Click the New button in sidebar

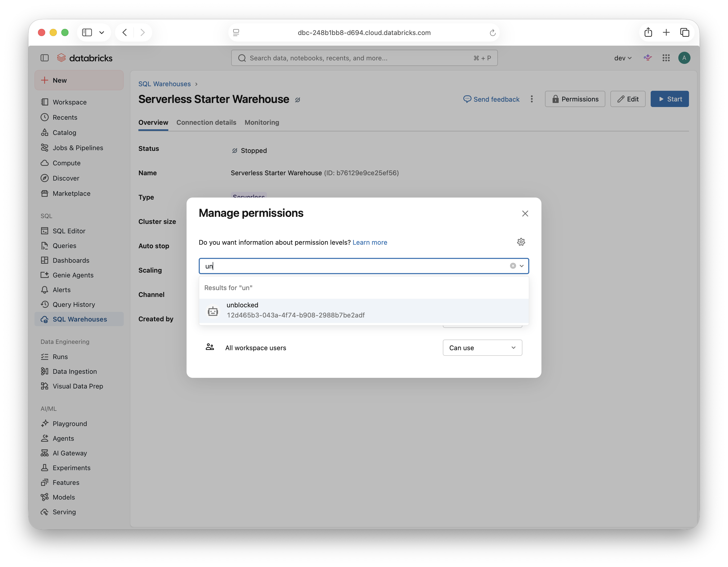tap(79, 80)
